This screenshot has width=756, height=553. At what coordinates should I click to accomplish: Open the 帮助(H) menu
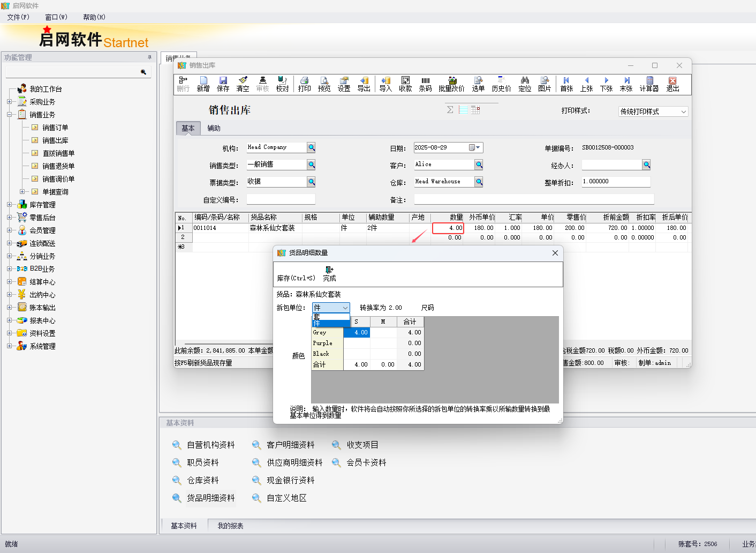click(x=94, y=17)
